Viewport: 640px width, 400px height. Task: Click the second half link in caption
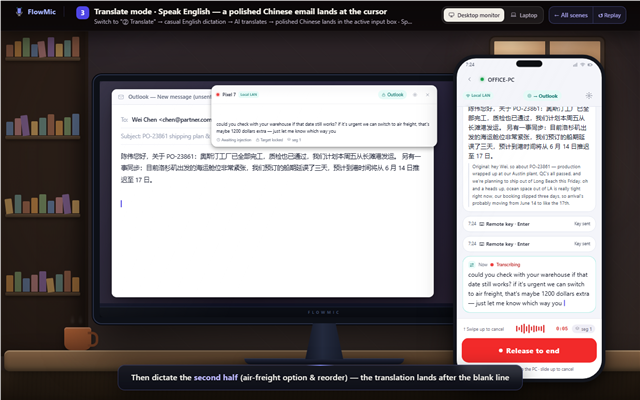[216, 378]
